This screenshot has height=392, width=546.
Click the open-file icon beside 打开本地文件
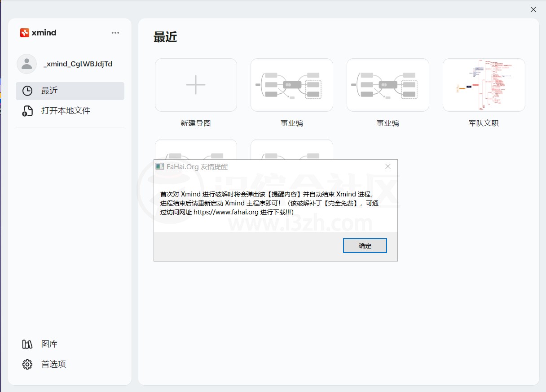[x=27, y=110]
